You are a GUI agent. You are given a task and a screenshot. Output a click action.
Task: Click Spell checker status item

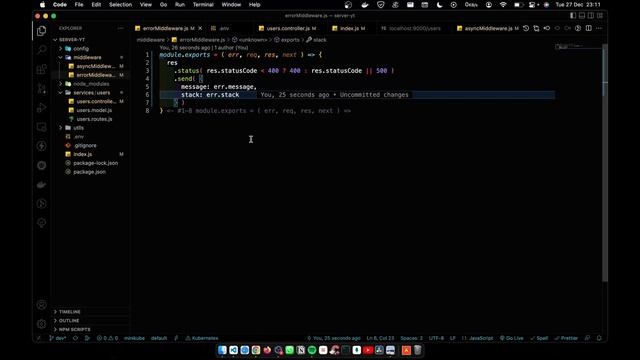point(539,338)
